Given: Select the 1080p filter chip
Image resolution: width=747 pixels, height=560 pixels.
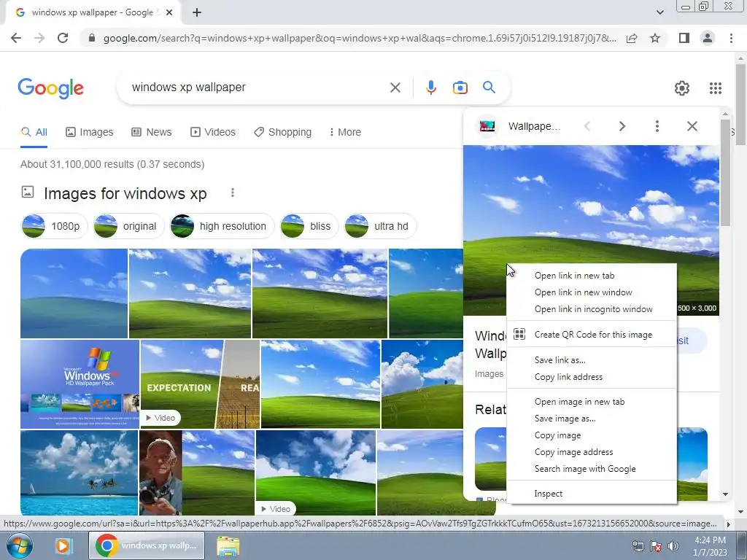Looking at the screenshot, I should [x=54, y=226].
